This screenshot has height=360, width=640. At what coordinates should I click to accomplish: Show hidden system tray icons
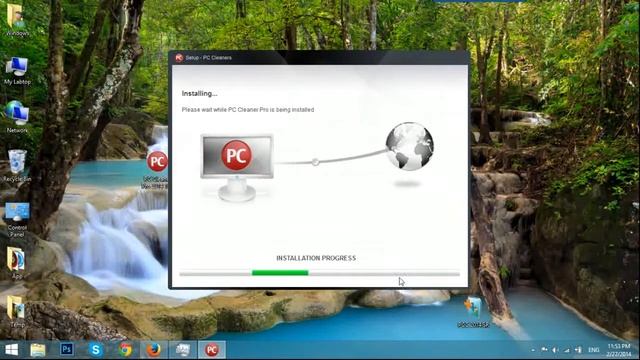(x=533, y=350)
